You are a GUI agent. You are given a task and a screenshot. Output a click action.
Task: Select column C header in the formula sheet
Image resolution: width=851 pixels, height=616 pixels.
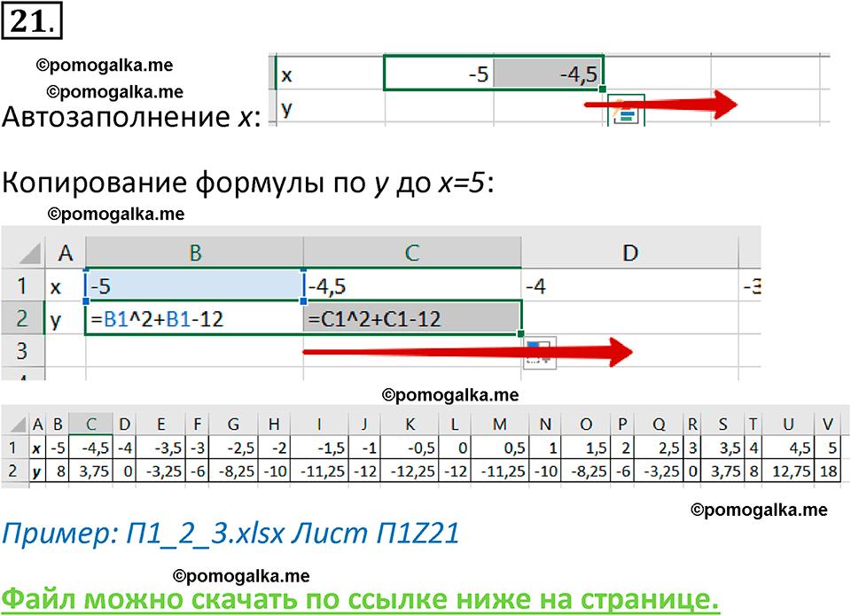[412, 253]
